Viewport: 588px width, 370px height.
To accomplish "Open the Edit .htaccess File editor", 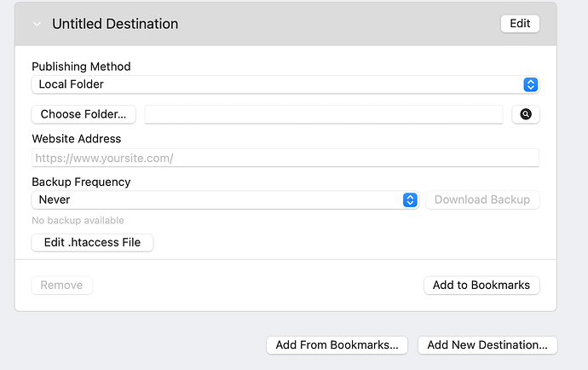I will tap(92, 242).
